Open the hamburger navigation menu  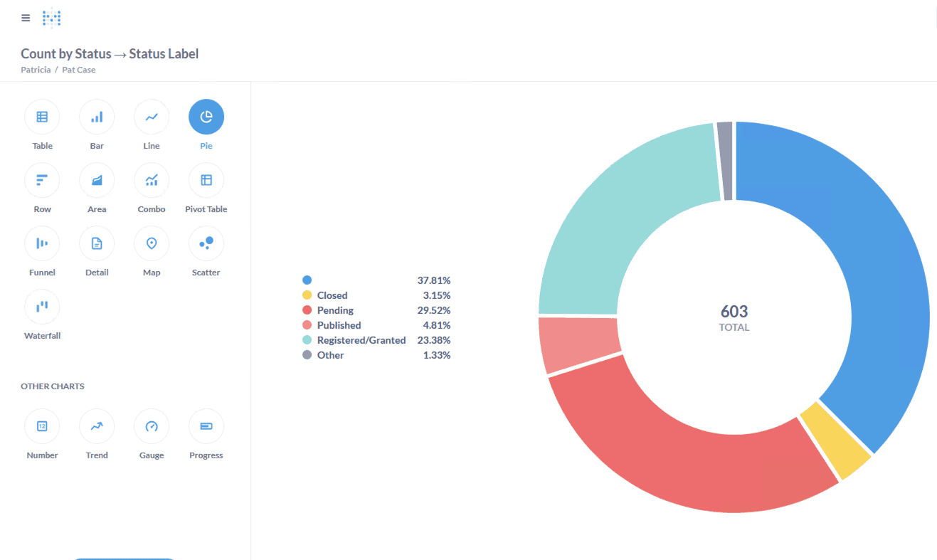click(26, 19)
